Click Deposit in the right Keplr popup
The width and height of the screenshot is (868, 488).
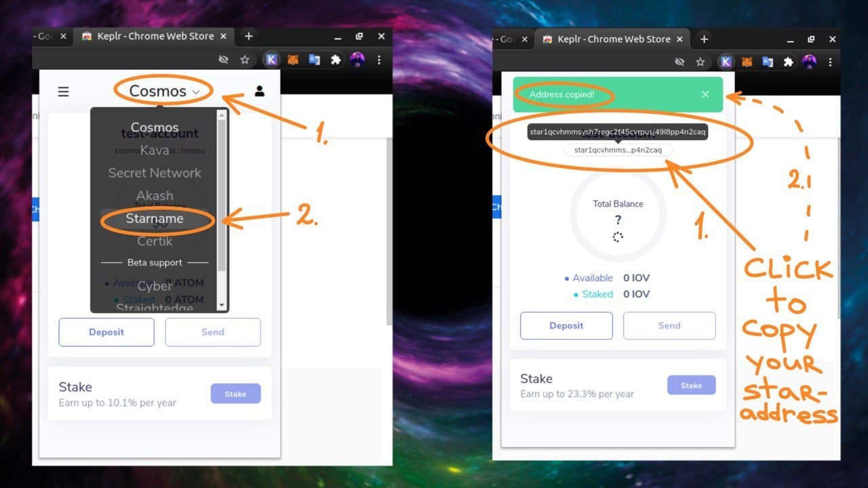pyautogui.click(x=566, y=325)
